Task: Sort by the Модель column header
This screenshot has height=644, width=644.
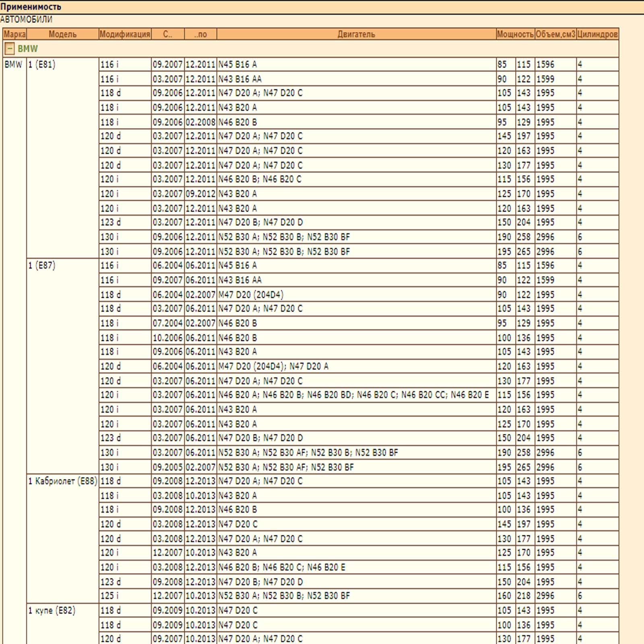Action: point(62,34)
